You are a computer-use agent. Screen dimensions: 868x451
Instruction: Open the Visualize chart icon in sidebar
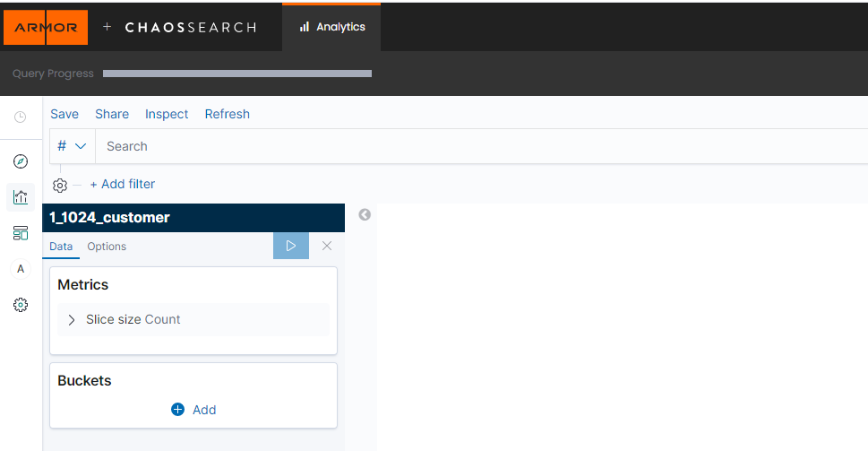coord(21,197)
